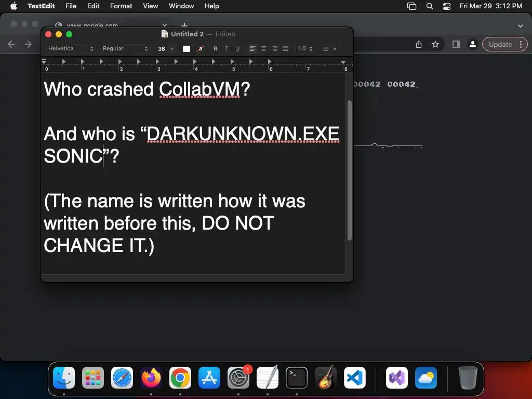Open the Format menu
This screenshot has height=399, width=532.
coord(121,6)
